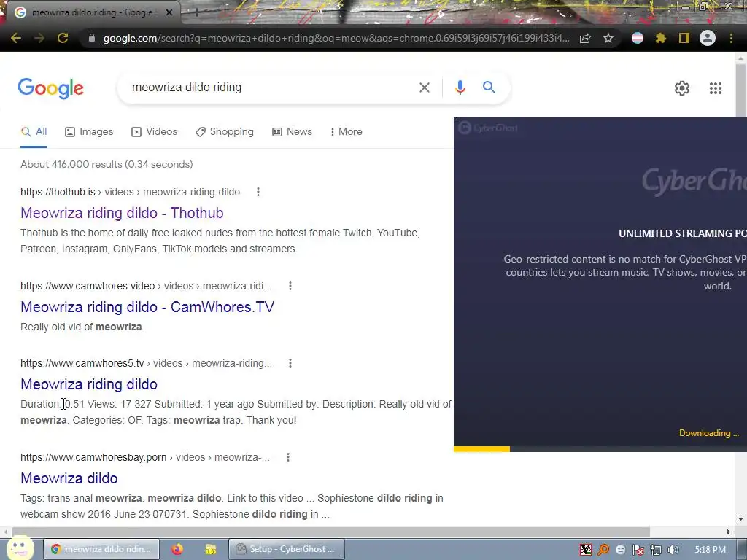Screen dimensions: 747x560
Task: Switch to Setup - CyberGhost taskbar button
Action: [x=286, y=549]
